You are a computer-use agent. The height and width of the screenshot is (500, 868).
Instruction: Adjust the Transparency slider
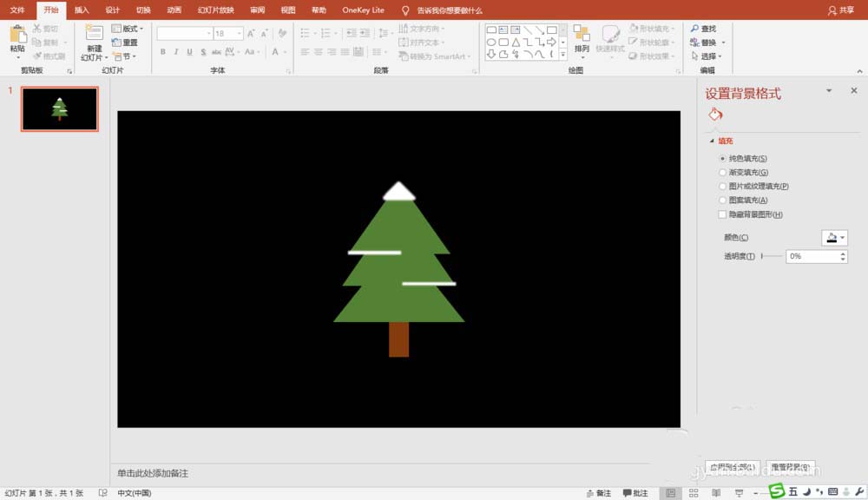tap(772, 256)
